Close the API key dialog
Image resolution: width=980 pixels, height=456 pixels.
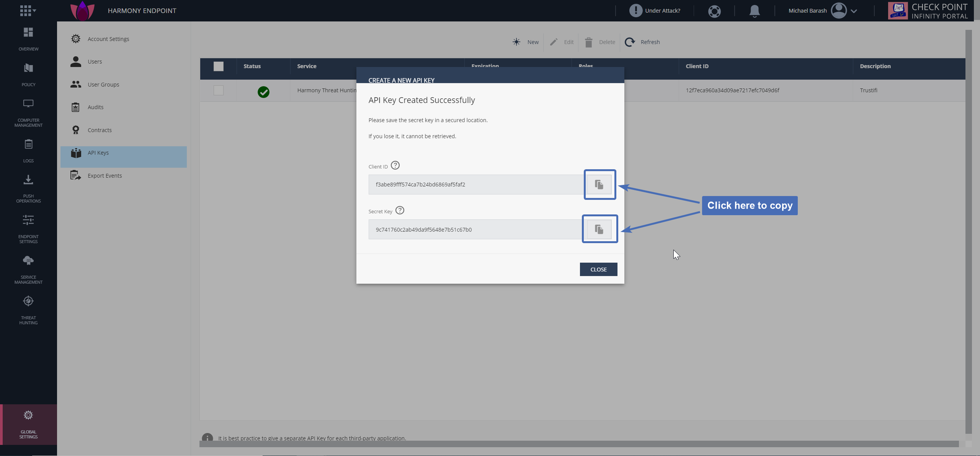(598, 269)
